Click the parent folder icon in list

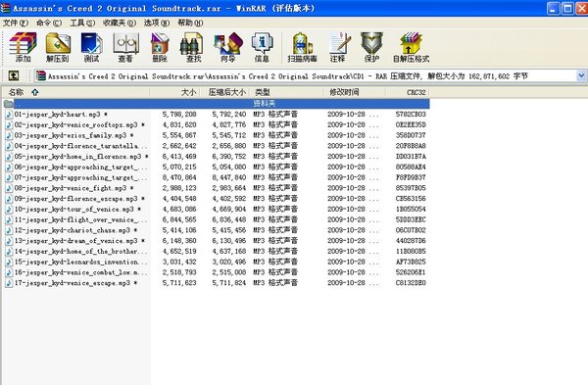click(x=9, y=104)
